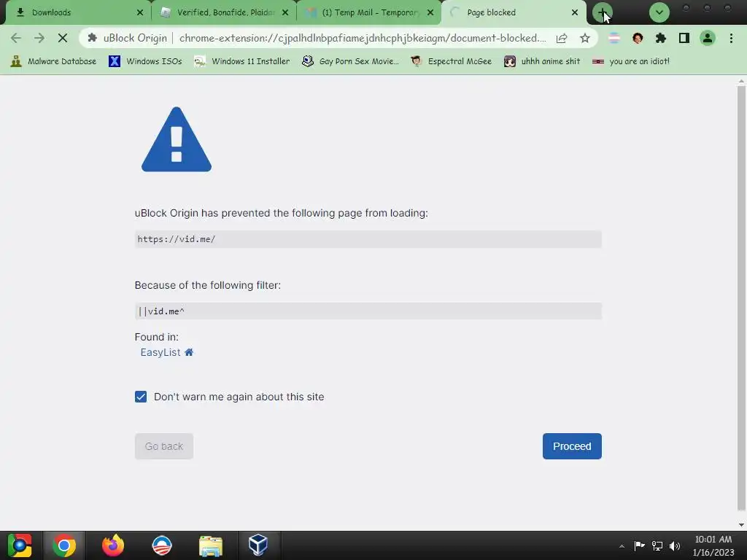The image size is (747, 560).
Task: Show hidden system tray icons
Action: (622, 546)
